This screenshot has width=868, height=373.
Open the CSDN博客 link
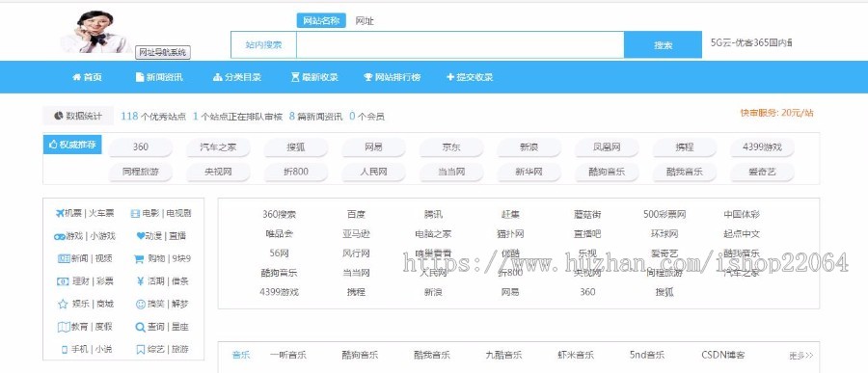coord(723,355)
